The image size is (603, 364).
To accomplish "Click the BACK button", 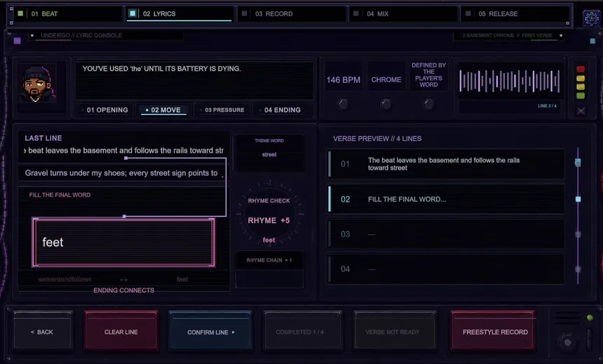I will [x=42, y=332].
